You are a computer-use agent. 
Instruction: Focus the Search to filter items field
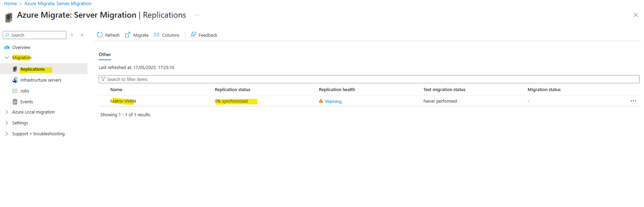369,79
